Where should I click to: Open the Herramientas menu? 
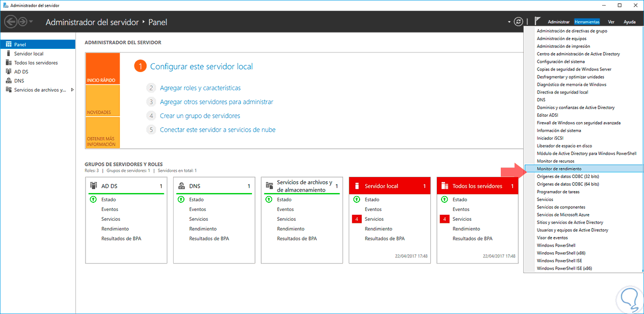click(x=587, y=22)
